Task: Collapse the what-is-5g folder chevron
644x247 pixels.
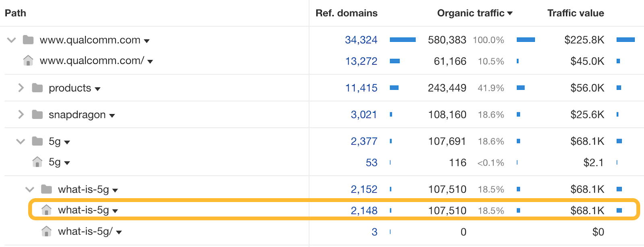Action: (30, 189)
